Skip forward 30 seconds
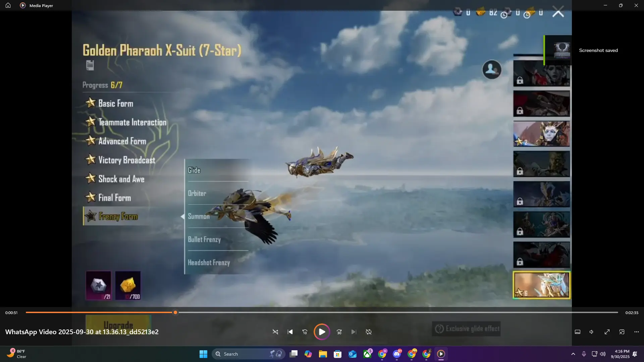644x362 pixels. 339,332
